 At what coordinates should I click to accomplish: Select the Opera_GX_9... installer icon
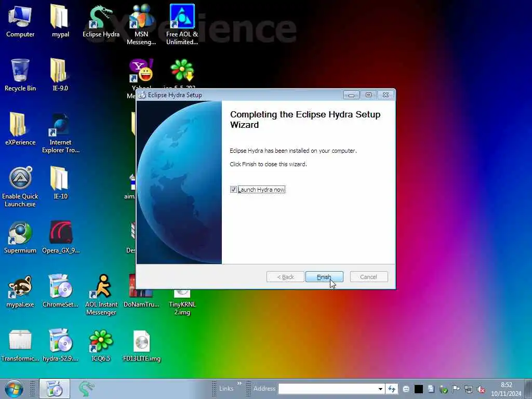[60, 237]
